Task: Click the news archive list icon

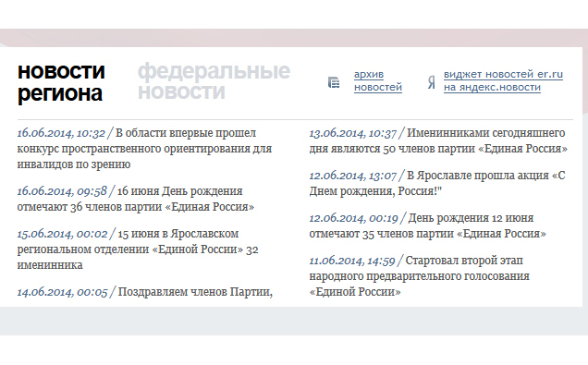Action: point(334,82)
